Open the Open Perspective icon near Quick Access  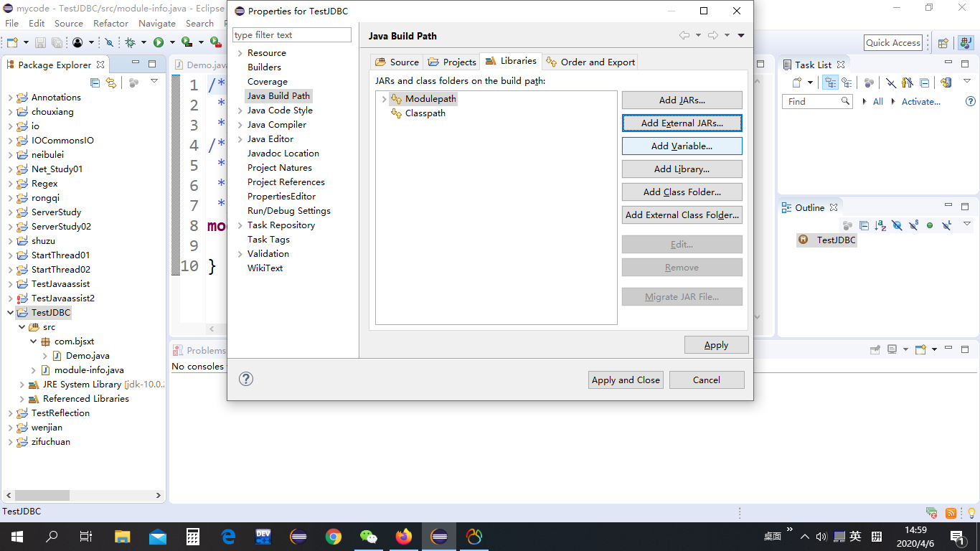coord(943,43)
